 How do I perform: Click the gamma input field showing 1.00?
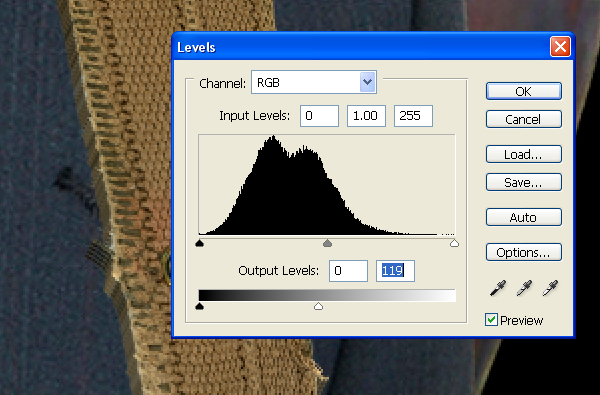[366, 116]
